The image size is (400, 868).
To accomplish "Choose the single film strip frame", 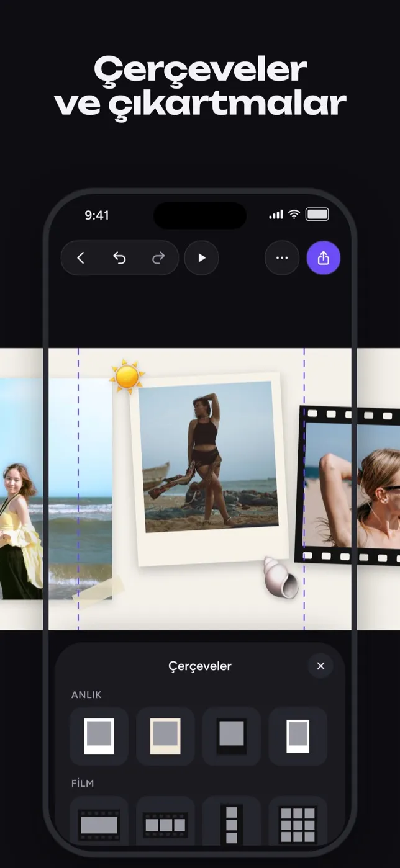I will [99, 823].
